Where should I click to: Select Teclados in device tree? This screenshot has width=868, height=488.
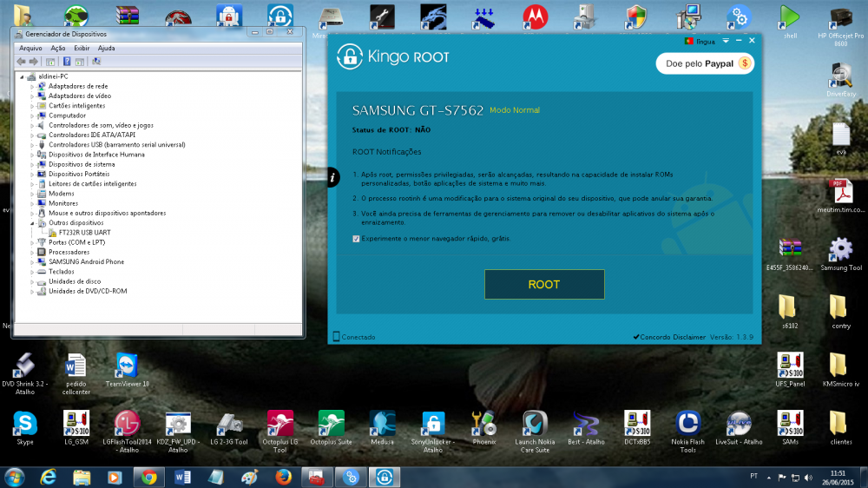pyautogui.click(x=61, y=272)
